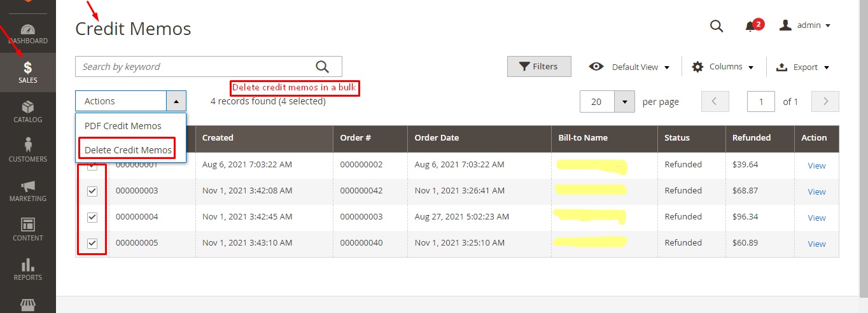Sort by Bill-to Name column header
Image resolution: width=868 pixels, height=313 pixels.
(x=605, y=138)
